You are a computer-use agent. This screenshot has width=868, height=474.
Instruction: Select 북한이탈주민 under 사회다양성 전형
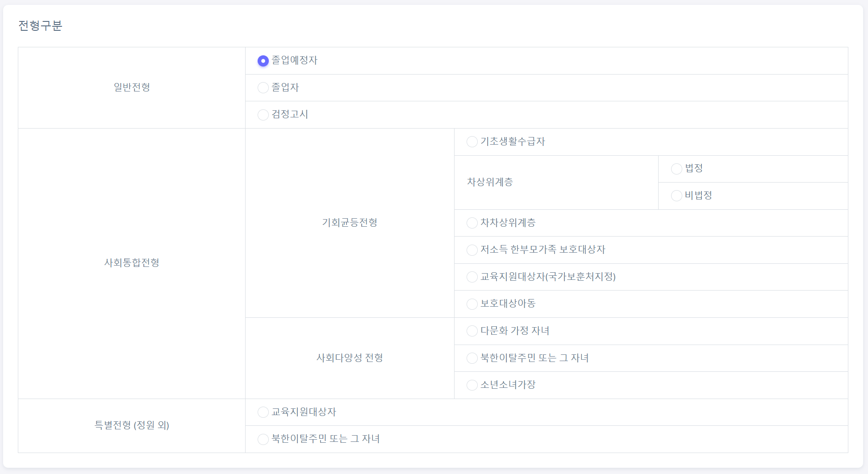click(x=472, y=358)
